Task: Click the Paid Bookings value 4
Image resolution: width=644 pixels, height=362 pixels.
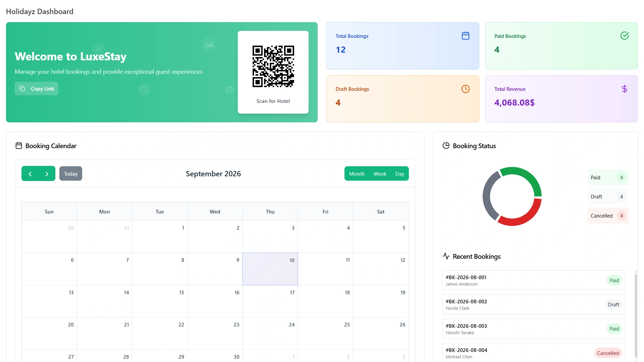Action: [x=497, y=50]
